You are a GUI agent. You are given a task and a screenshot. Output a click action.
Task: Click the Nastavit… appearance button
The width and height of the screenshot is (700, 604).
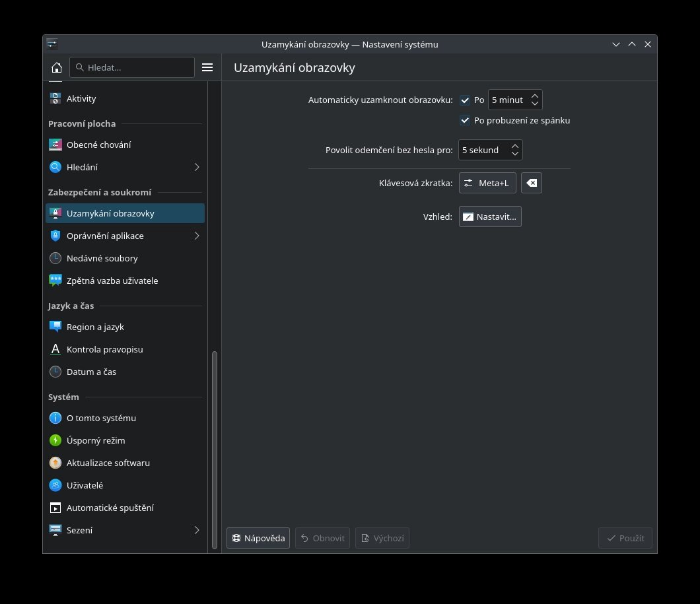tap(490, 217)
